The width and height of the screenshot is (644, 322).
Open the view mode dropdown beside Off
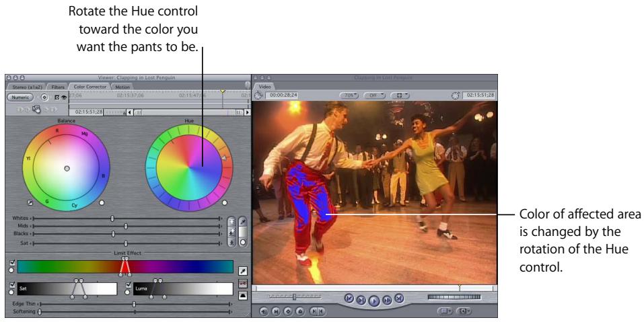tap(400, 95)
